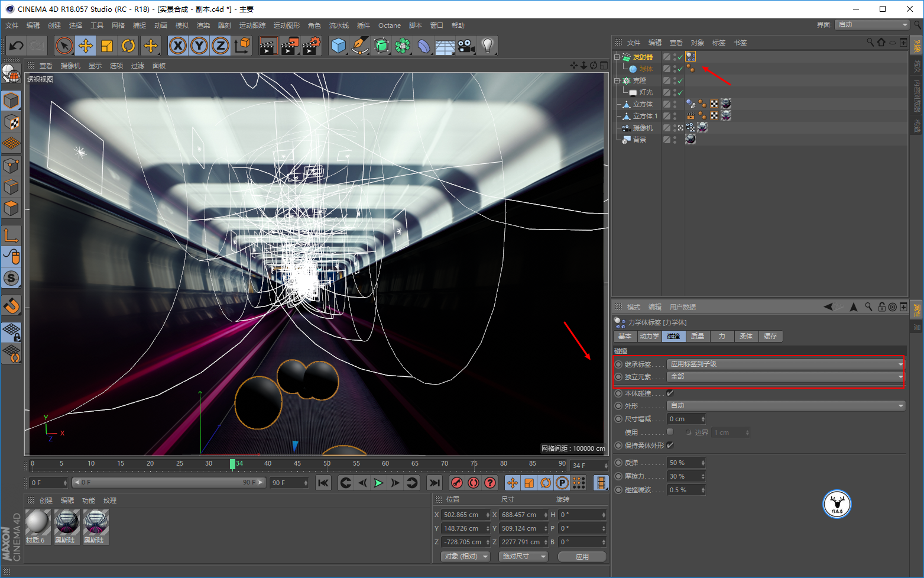This screenshot has height=578, width=924.
Task: Open the 外形 dropdown set to 自动
Action: point(786,406)
